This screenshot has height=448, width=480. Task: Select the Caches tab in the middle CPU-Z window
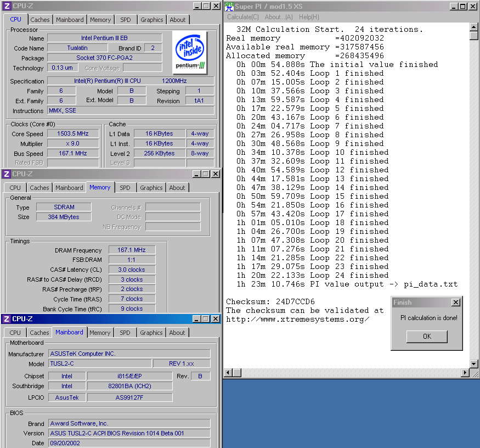(x=39, y=188)
